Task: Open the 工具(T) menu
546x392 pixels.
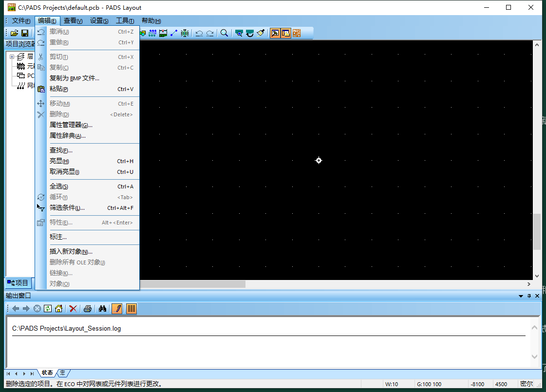Action: coord(125,21)
